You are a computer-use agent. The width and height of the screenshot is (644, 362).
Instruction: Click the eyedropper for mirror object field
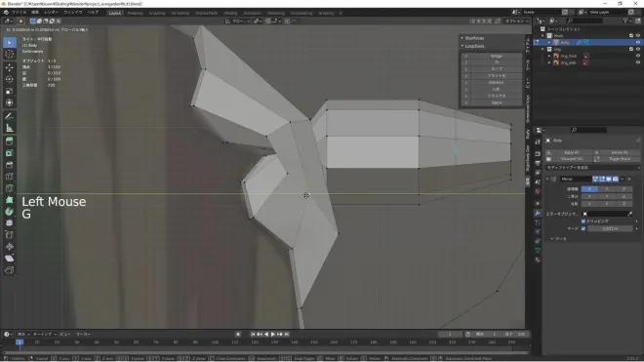(x=630, y=214)
